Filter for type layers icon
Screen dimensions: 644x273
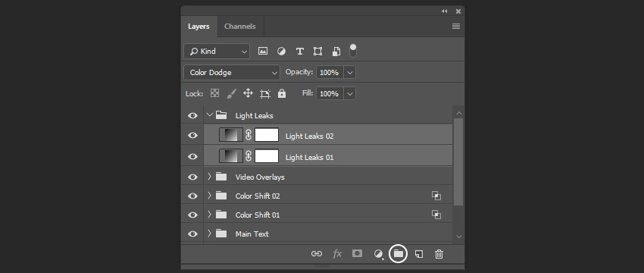pyautogui.click(x=300, y=51)
